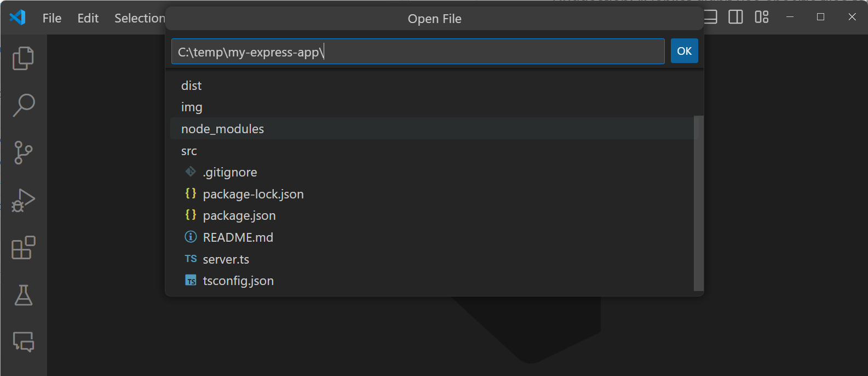
Task: Confirm the path with the OK button
Action: pos(684,51)
